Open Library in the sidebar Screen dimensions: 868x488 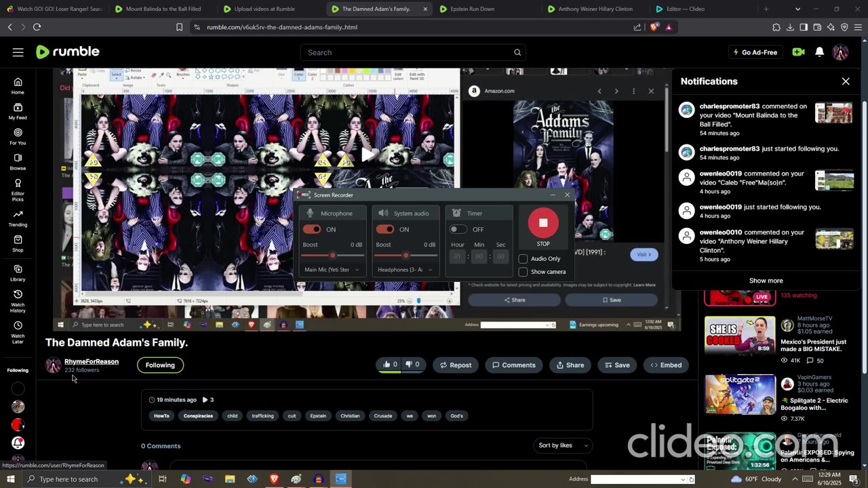pyautogui.click(x=18, y=273)
